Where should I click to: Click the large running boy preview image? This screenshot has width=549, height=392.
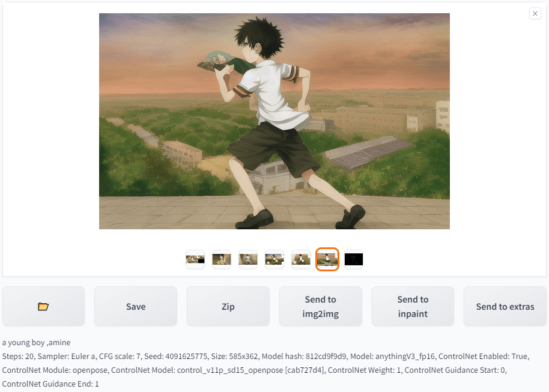[274, 121]
